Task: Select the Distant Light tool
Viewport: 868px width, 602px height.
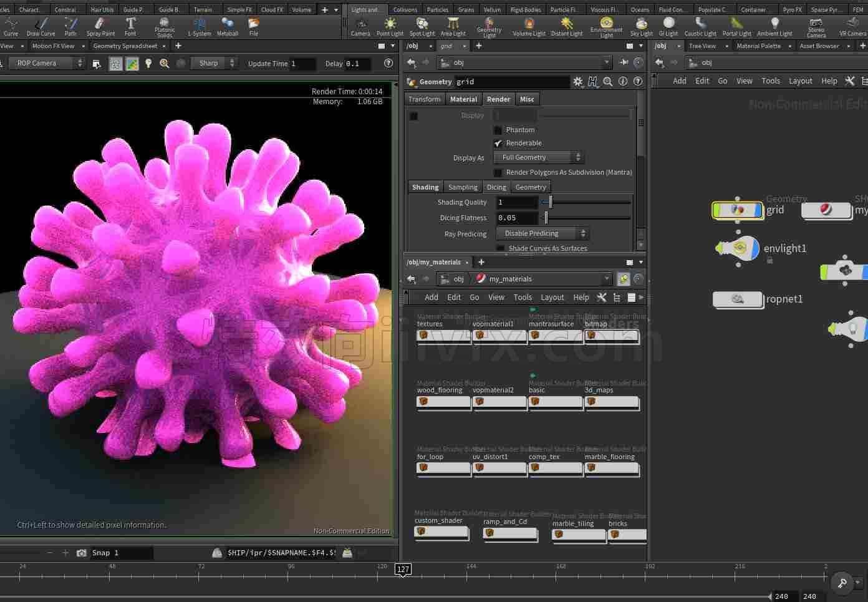Action: [567, 26]
